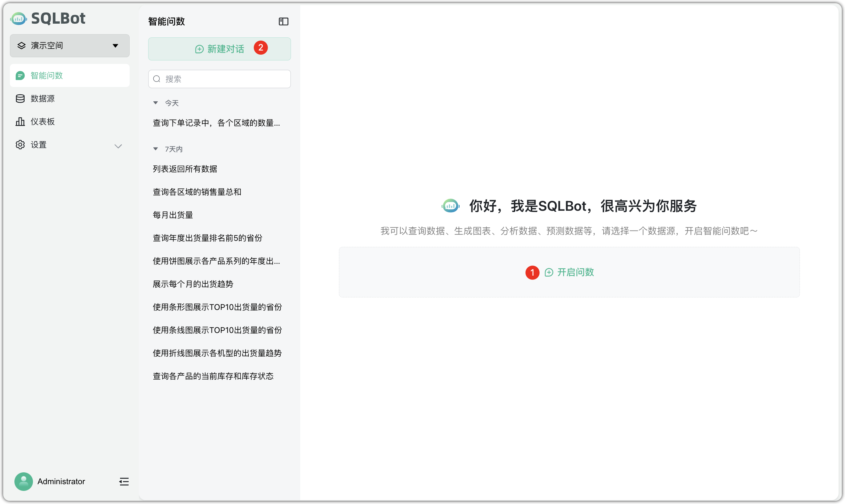Image resolution: width=845 pixels, height=504 pixels.
Task: Expand the 设置 menu chevron
Action: [118, 146]
